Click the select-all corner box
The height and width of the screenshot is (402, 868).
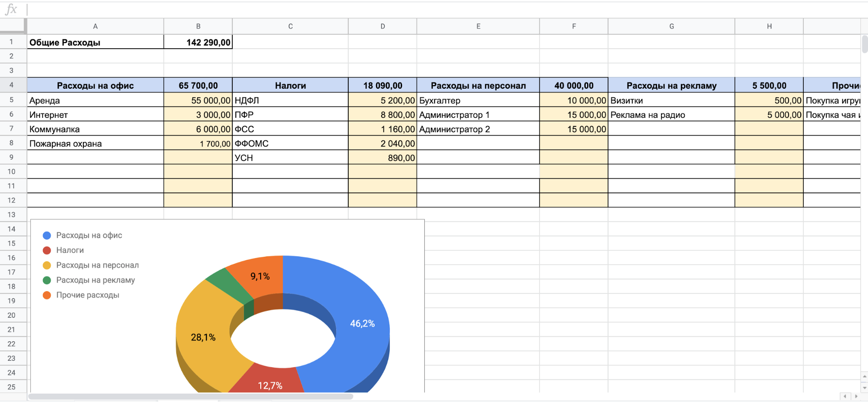point(12,26)
